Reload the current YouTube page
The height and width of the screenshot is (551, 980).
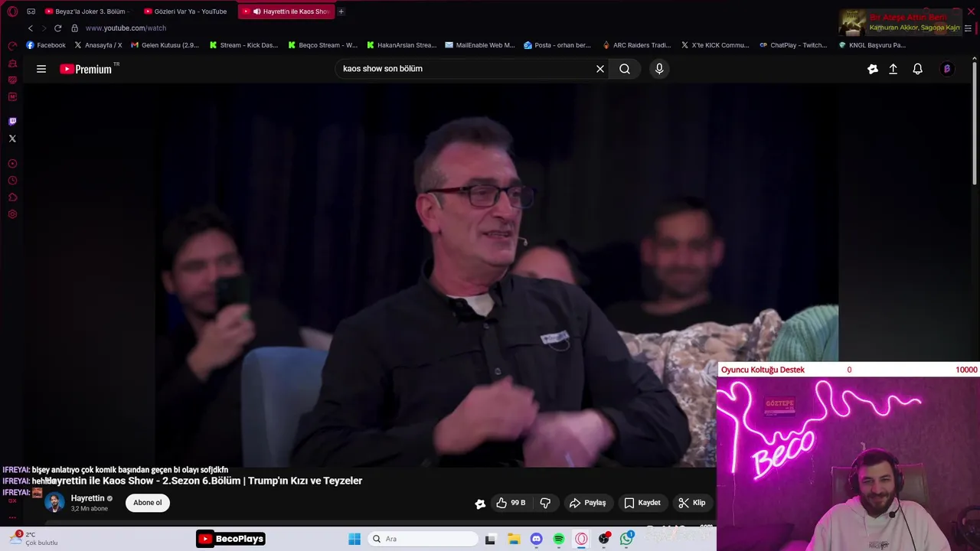click(57, 28)
